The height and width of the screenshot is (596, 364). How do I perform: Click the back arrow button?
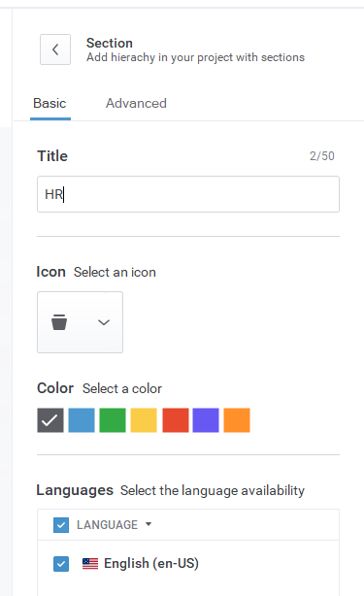(x=55, y=50)
